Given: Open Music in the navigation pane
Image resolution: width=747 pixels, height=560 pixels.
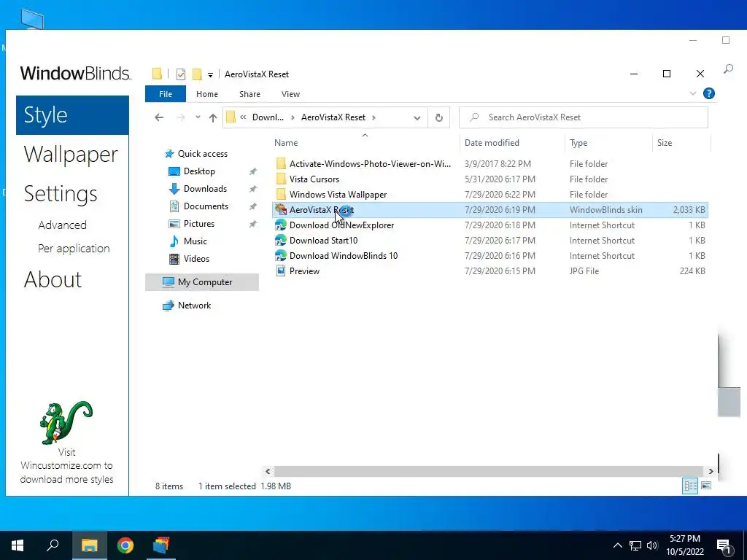Looking at the screenshot, I should (196, 241).
